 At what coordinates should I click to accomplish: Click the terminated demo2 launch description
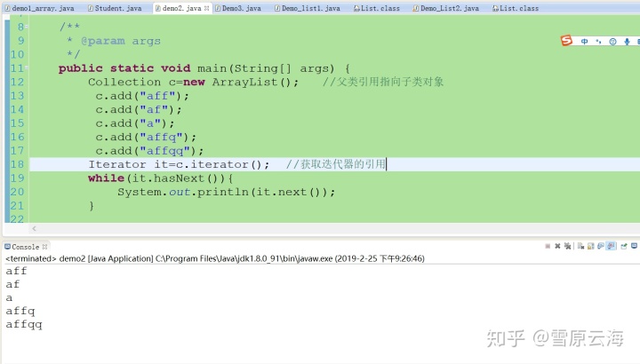(x=215, y=258)
